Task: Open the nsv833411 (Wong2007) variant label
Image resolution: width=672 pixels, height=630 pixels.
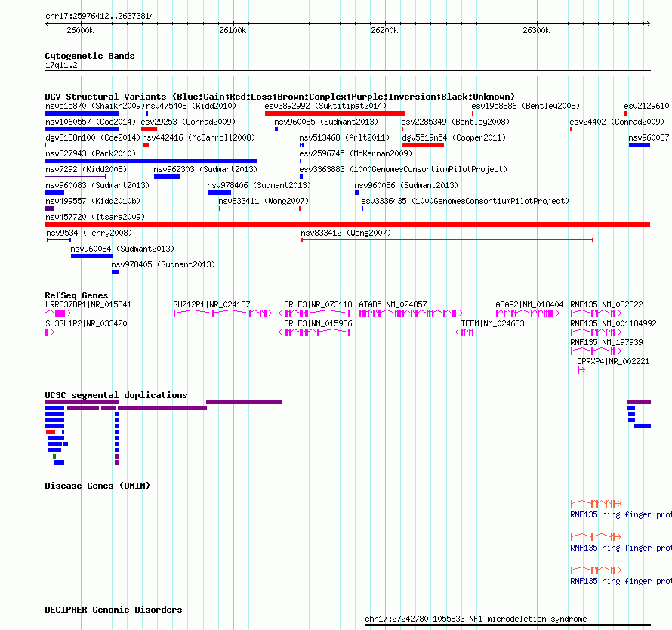Action: pos(264,201)
